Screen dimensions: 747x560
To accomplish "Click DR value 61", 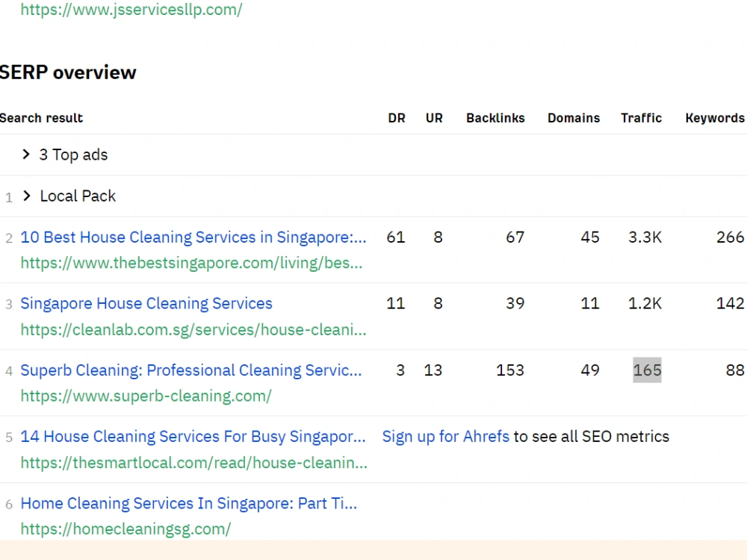I will [396, 237].
